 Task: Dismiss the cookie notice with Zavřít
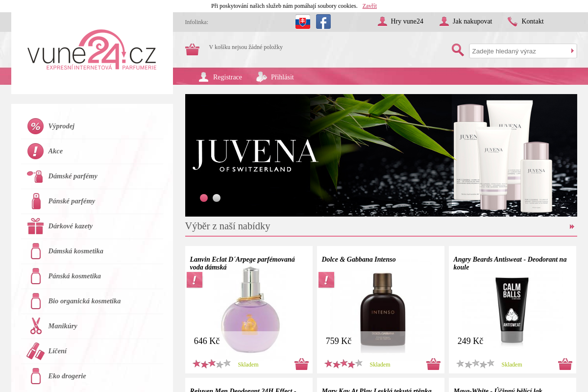coord(369,6)
